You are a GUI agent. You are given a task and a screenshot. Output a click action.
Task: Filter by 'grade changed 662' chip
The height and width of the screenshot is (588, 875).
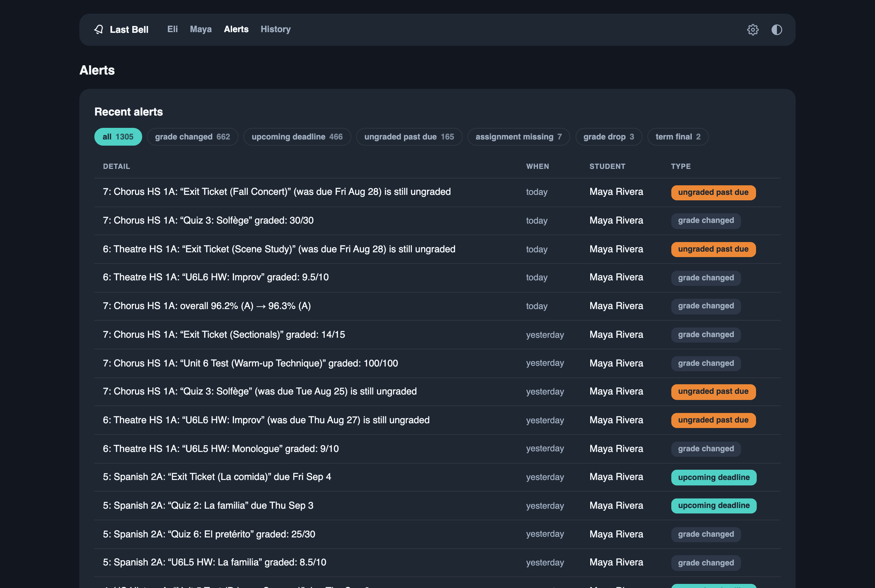click(193, 137)
